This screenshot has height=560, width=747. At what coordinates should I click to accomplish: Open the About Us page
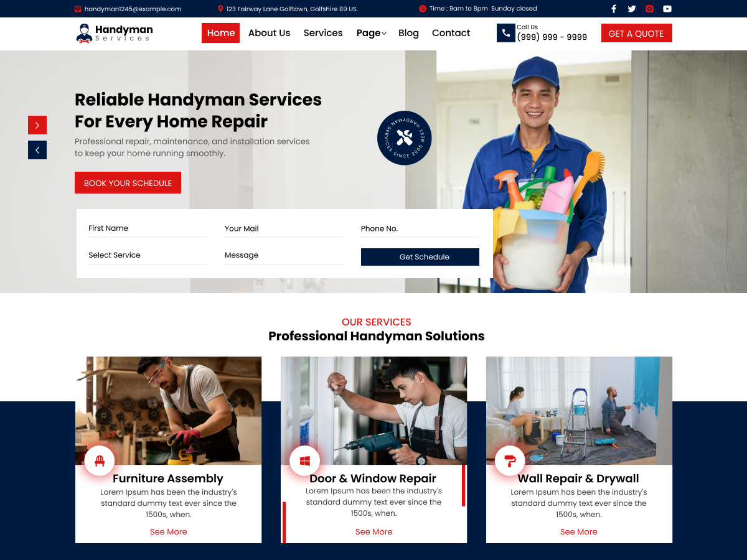click(269, 33)
